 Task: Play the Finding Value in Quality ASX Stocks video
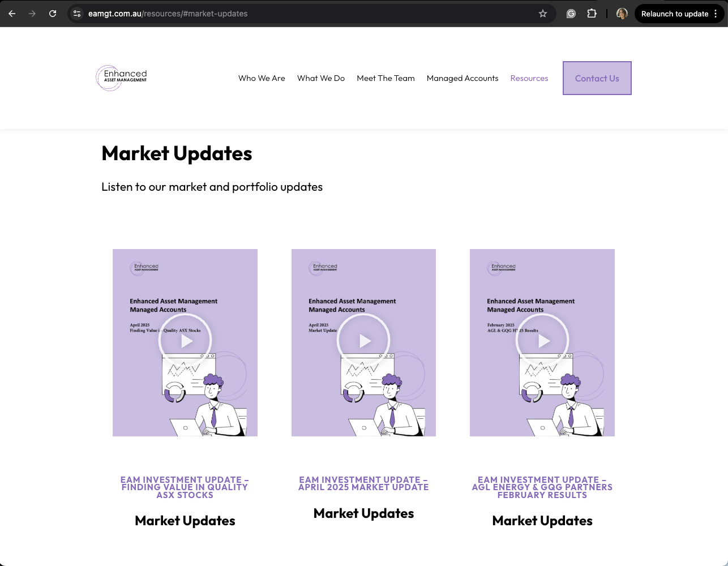[x=185, y=340]
